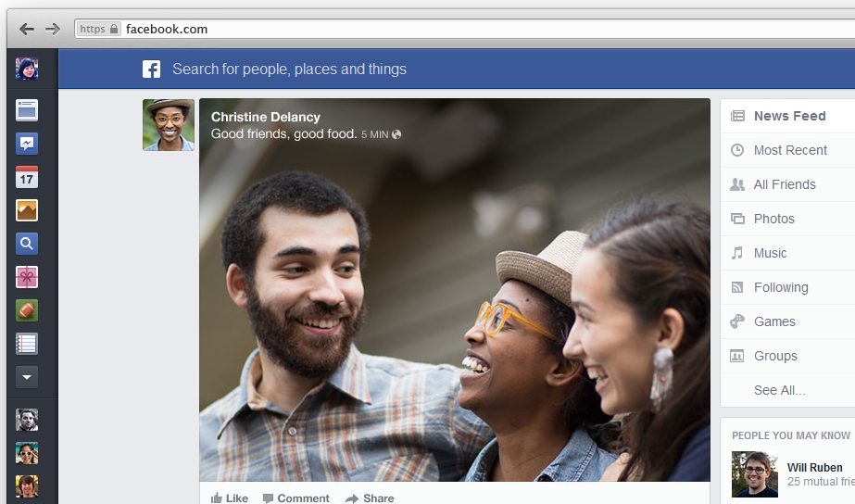
Task: Click the PEOPLE YOU MAY KNOW heading
Action: pyautogui.click(x=791, y=435)
